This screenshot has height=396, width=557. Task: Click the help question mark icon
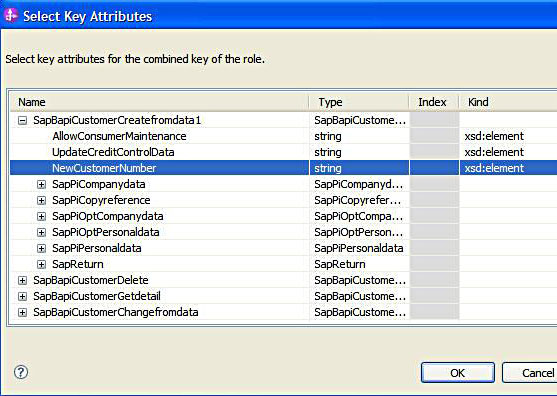click(21, 372)
